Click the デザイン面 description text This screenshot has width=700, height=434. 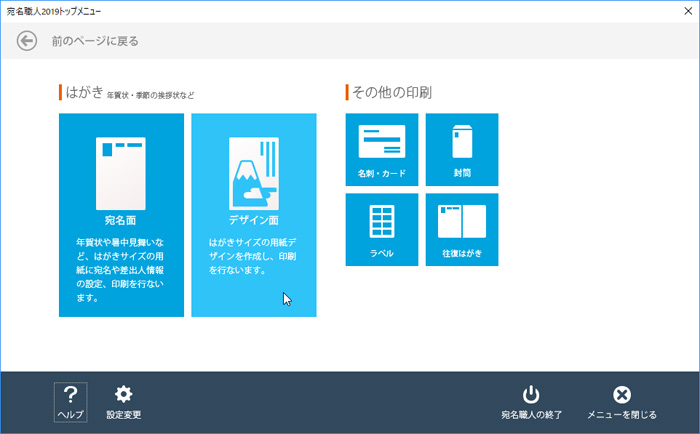[x=253, y=256]
